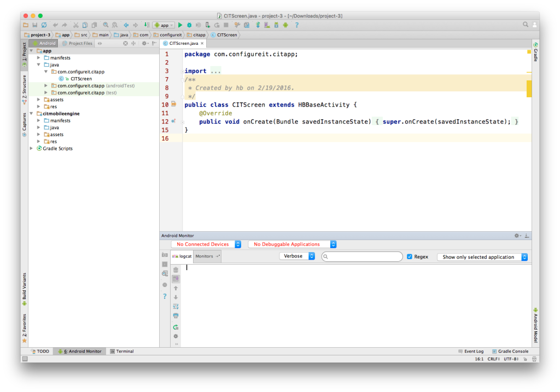
Task: Open the Event Log panel
Action: tap(470, 352)
